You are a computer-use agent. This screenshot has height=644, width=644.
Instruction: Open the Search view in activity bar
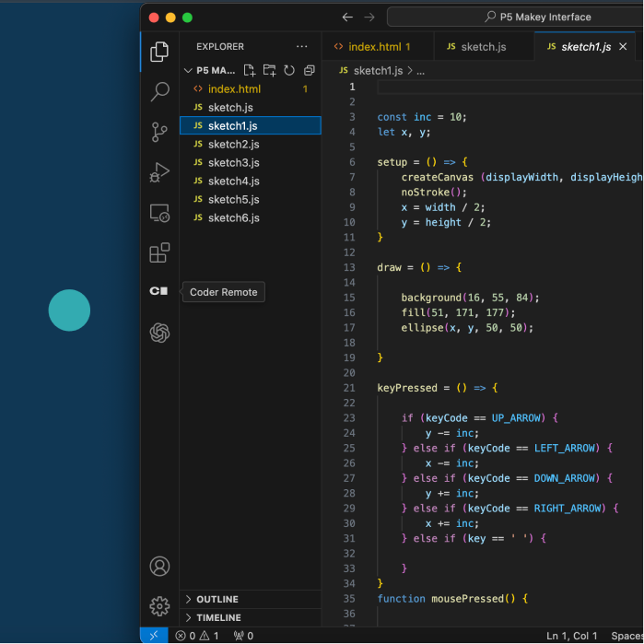[159, 91]
